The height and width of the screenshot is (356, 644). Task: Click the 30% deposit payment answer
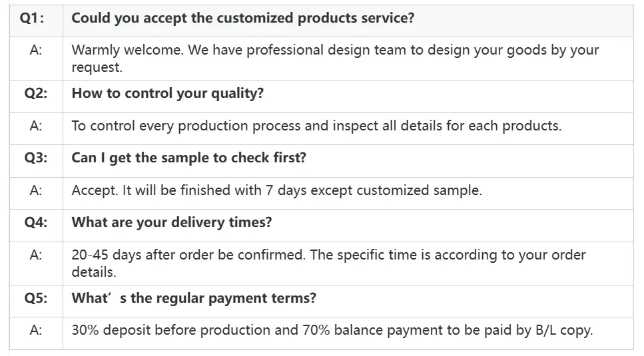coord(332,330)
